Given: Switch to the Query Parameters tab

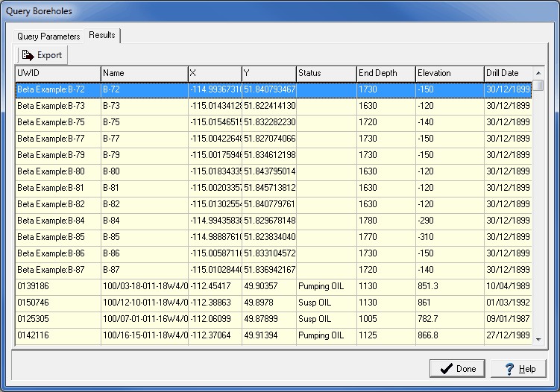Looking at the screenshot, I should [x=48, y=37].
